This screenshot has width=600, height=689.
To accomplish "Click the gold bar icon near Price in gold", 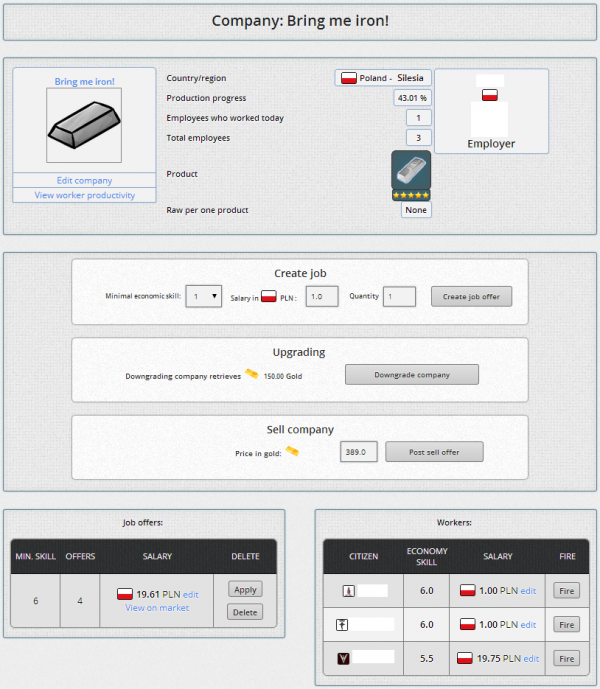I will pos(292,451).
